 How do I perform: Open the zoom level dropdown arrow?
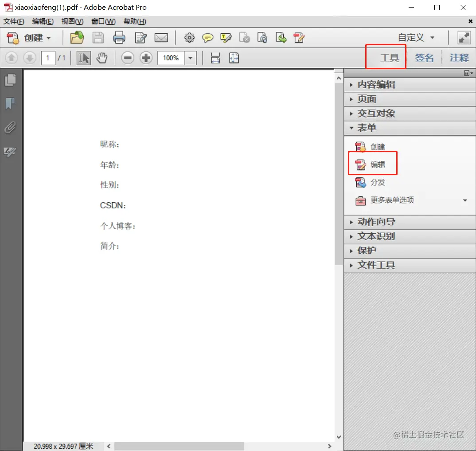(190, 58)
